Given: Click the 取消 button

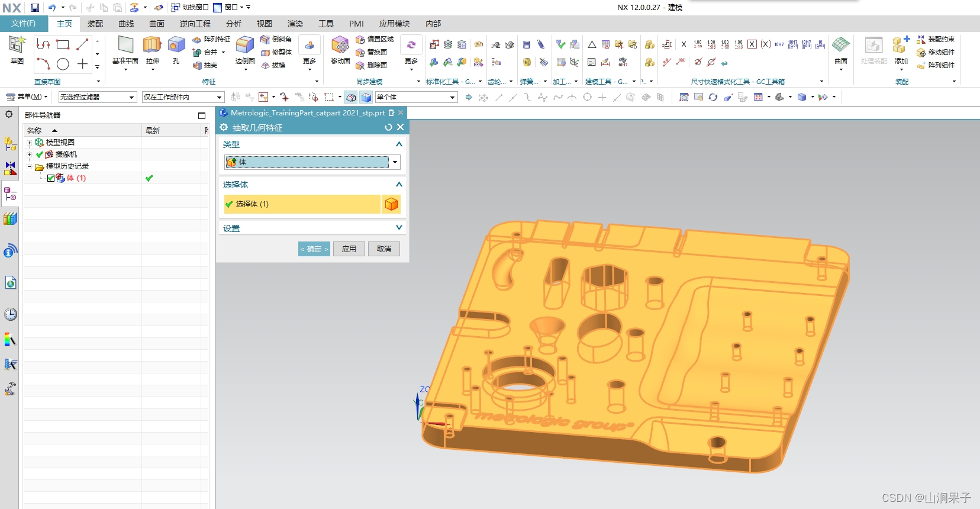Looking at the screenshot, I should pos(384,249).
